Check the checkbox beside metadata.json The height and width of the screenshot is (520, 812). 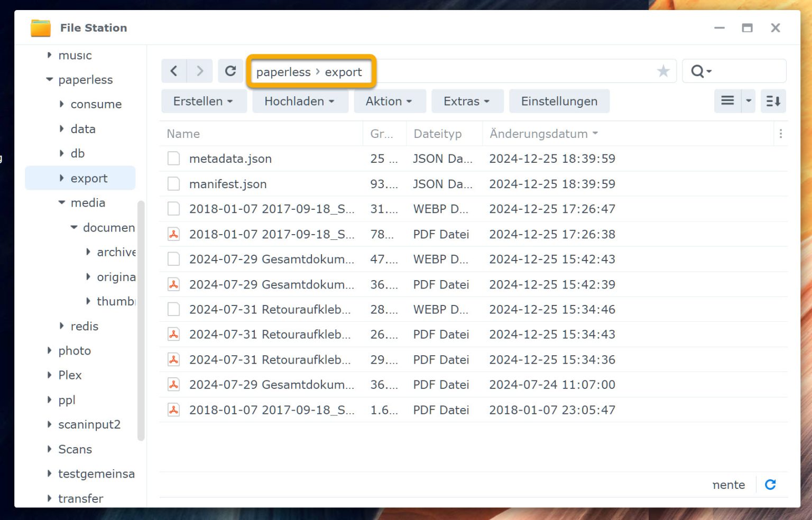point(173,158)
